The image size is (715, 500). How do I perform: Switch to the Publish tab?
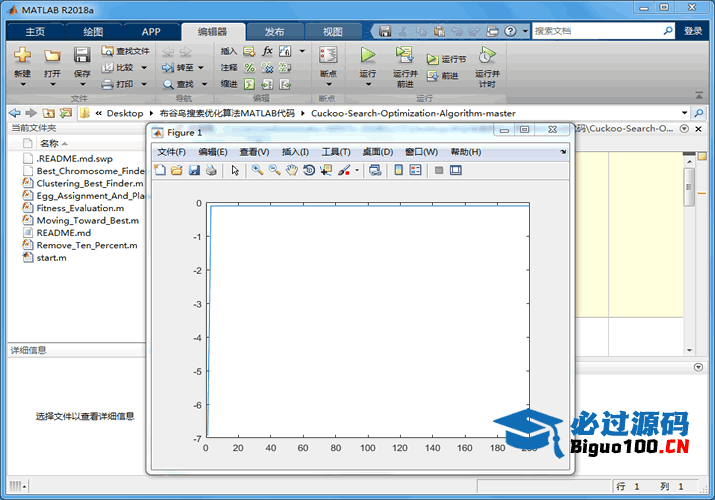tap(275, 31)
